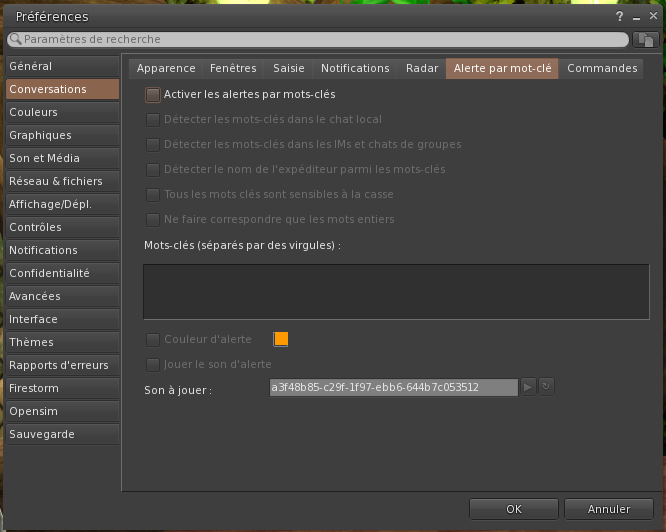Click the 'Paramètres de recherche' search field

tap(320, 40)
